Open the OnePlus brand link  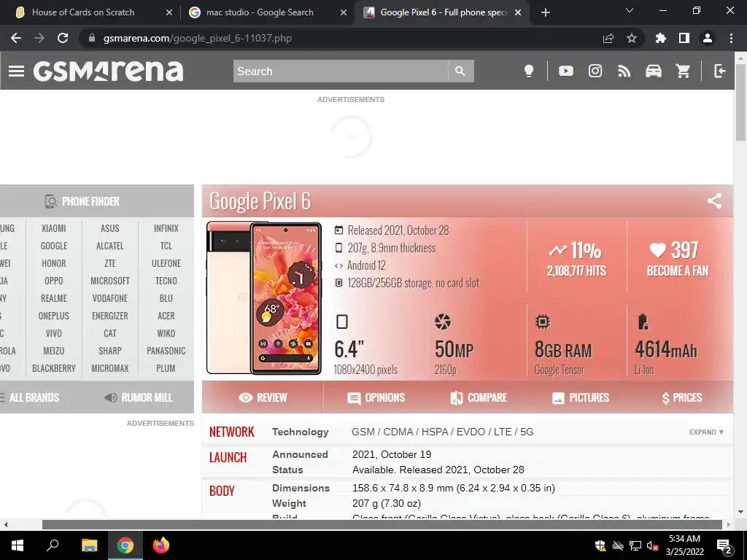point(54,316)
